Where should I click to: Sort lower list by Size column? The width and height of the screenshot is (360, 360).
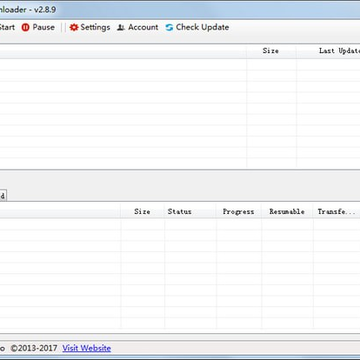(x=142, y=212)
